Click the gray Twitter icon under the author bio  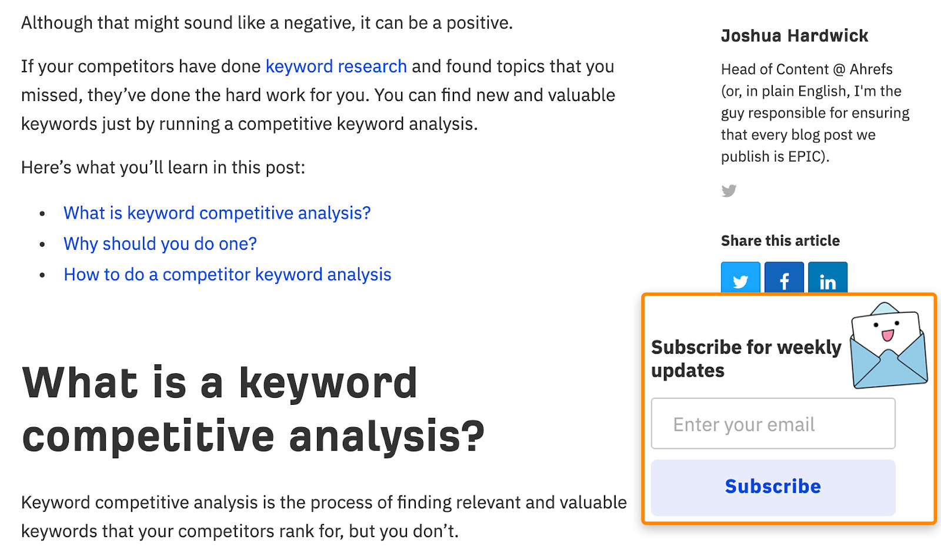coord(729,190)
